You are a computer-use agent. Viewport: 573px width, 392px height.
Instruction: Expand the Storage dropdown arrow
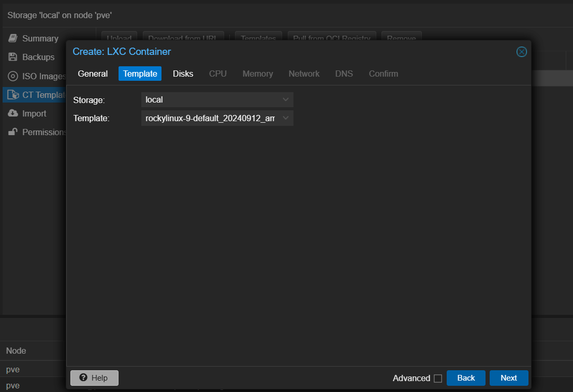[286, 99]
